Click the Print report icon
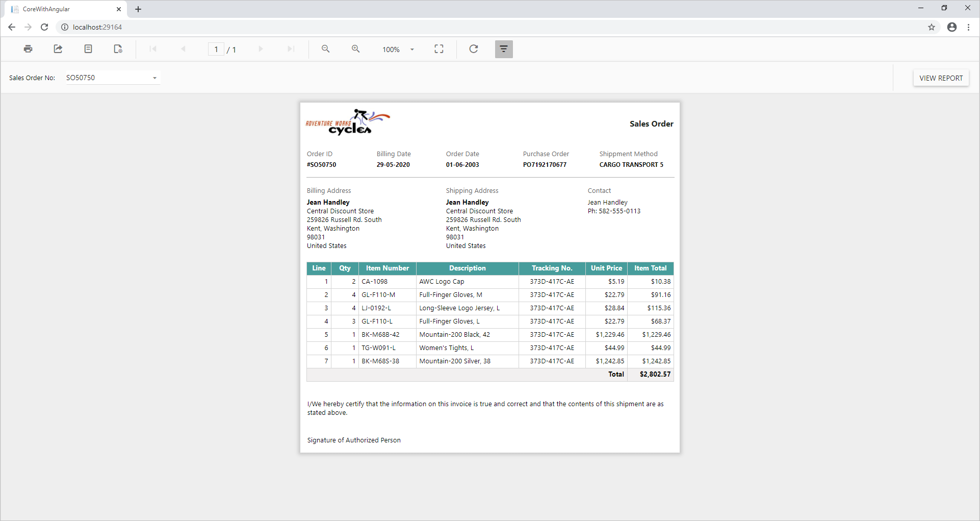The image size is (980, 521). (28, 49)
